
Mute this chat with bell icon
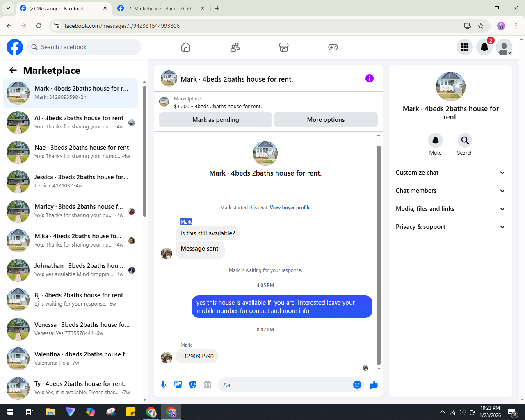coord(436,140)
